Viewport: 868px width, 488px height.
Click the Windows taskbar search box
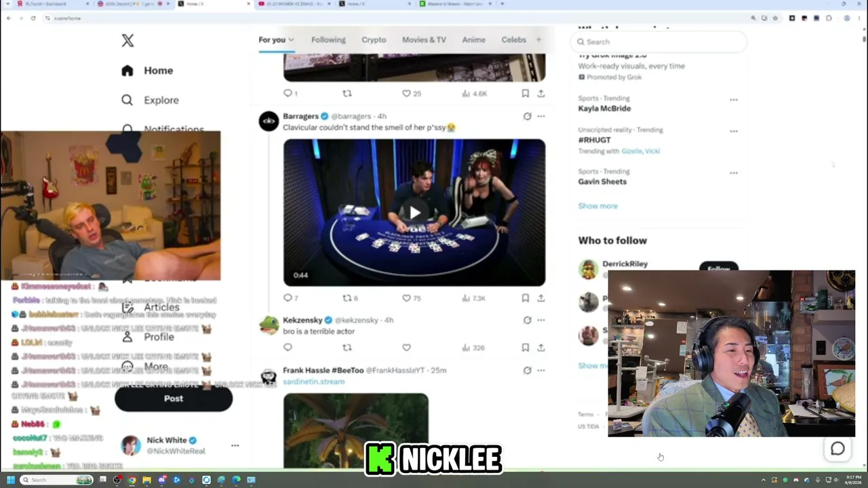coord(56,480)
